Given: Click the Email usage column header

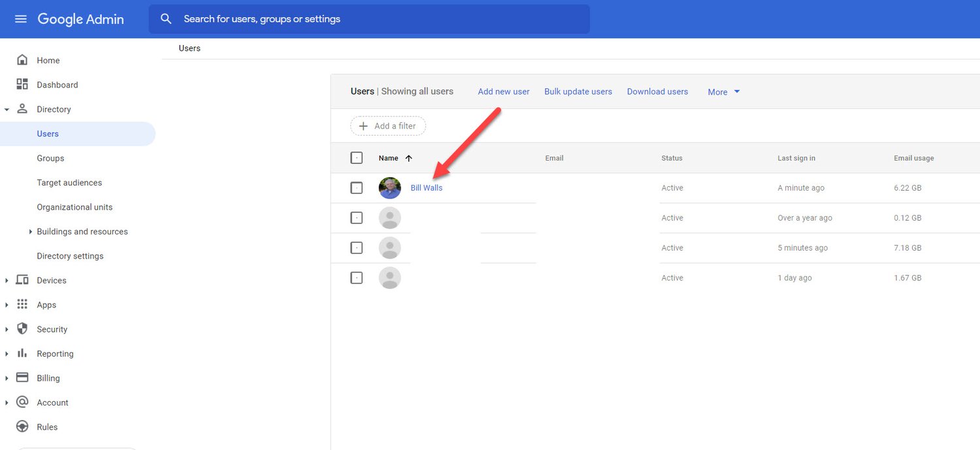Looking at the screenshot, I should [914, 158].
